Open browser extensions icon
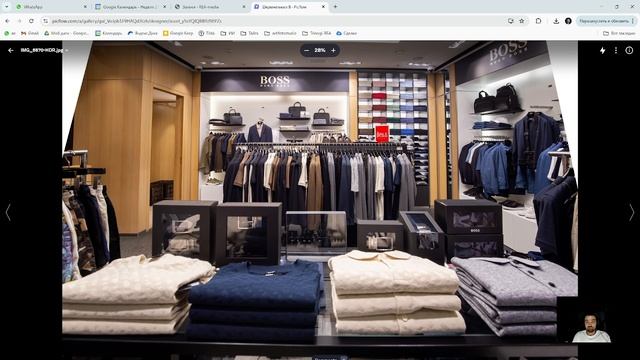 coord(538,21)
